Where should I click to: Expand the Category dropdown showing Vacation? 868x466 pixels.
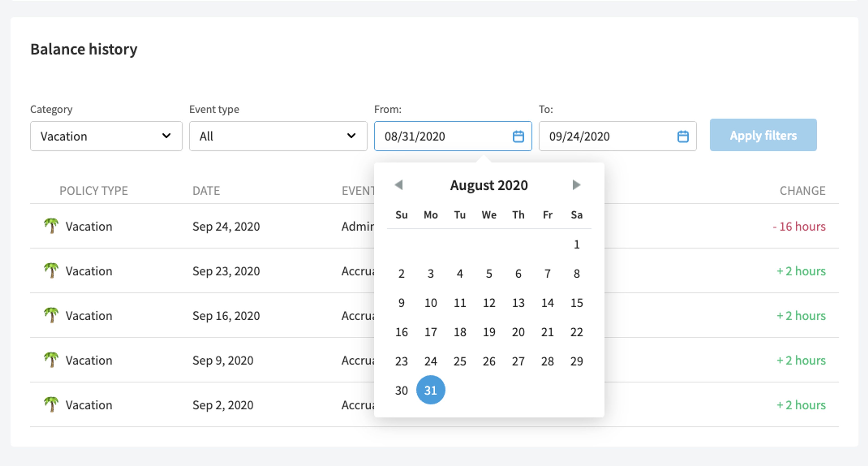pos(106,136)
